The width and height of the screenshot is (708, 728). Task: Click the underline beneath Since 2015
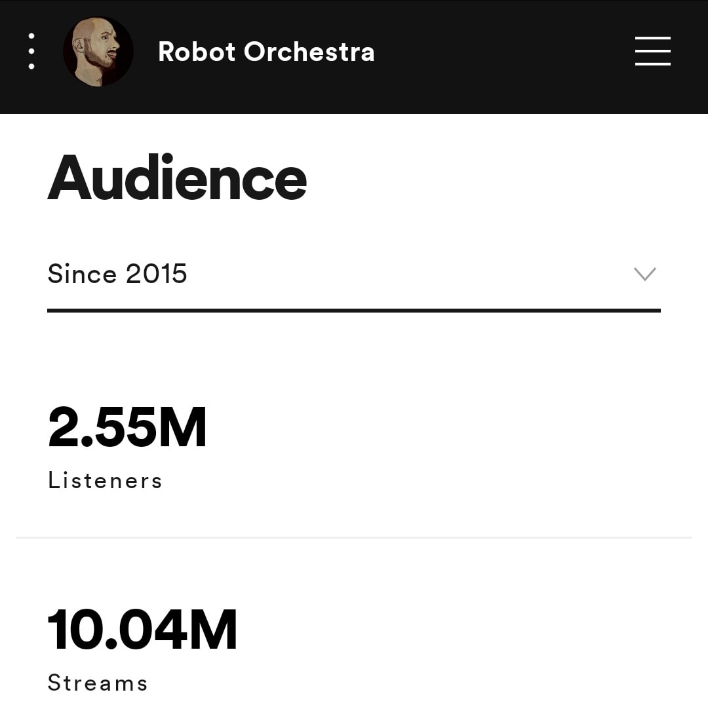(353, 310)
